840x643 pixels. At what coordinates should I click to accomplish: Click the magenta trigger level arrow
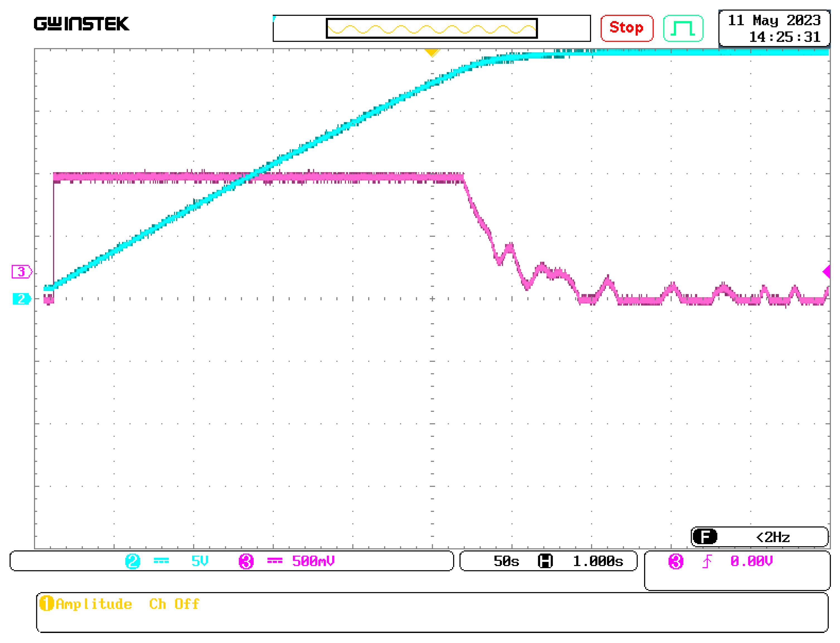click(826, 272)
